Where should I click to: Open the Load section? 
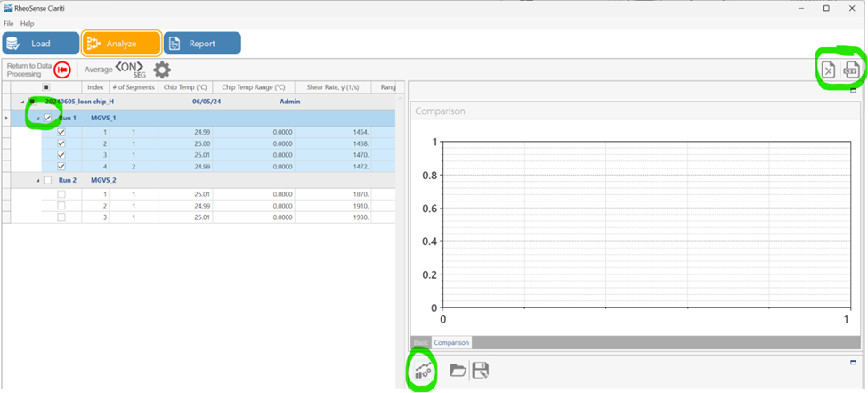(x=41, y=44)
